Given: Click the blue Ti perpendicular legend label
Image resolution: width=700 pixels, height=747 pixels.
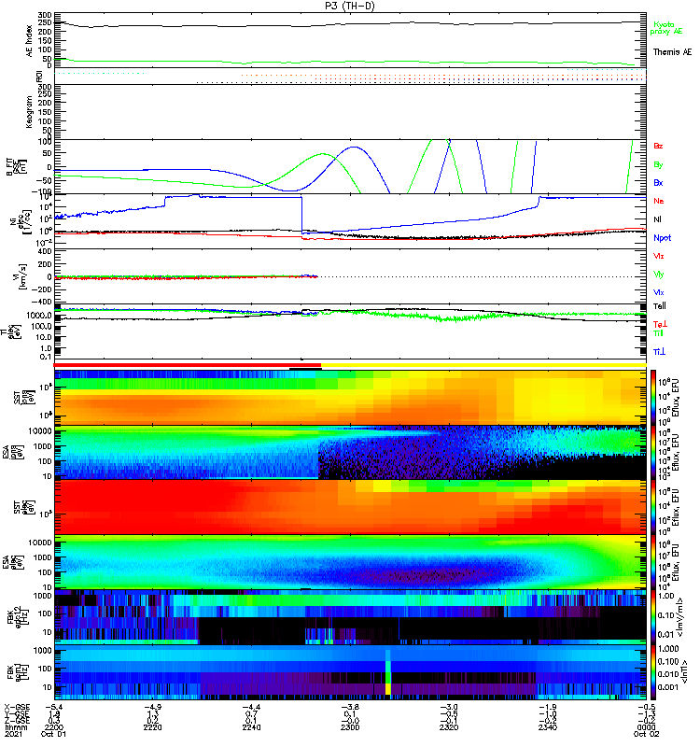Looking at the screenshot, I should tap(659, 352).
